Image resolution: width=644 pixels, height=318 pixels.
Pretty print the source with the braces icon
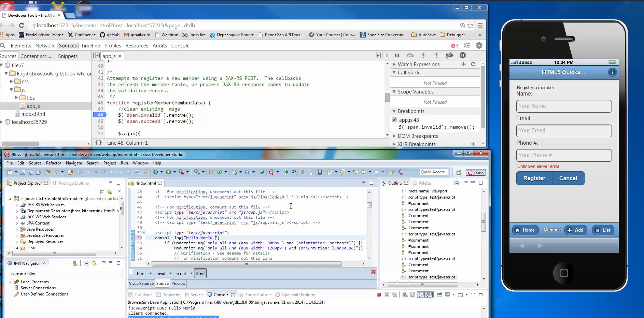coord(99,143)
